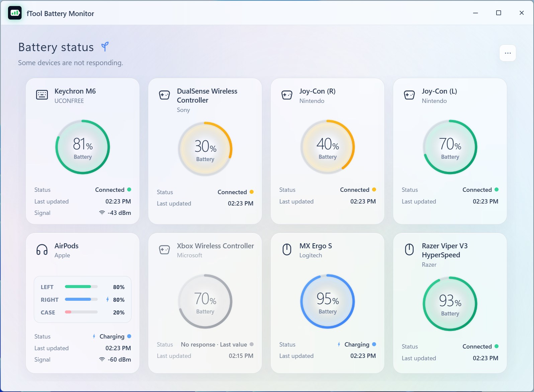534x392 pixels.
Task: Click the 20% value for AirPods CASE
Action: pos(119,312)
